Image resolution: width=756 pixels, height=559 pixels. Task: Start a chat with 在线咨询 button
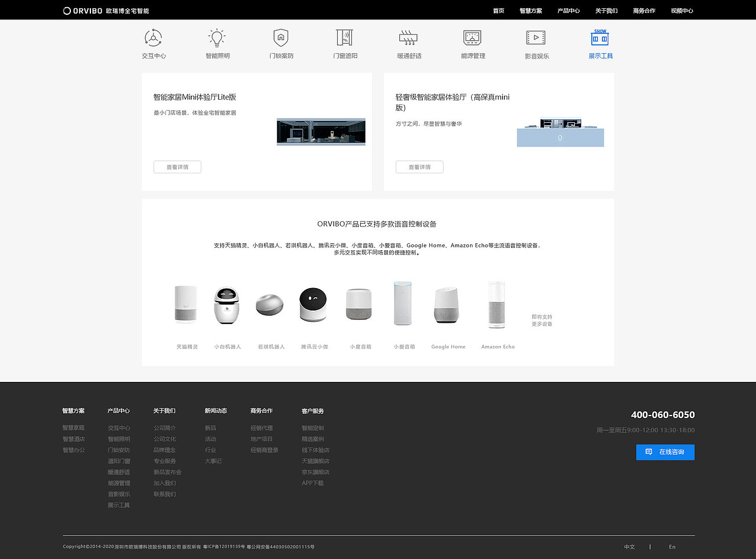tap(665, 452)
